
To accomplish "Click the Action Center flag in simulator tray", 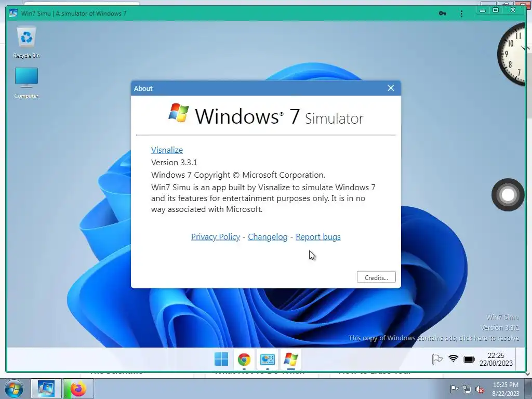I will tap(437, 359).
